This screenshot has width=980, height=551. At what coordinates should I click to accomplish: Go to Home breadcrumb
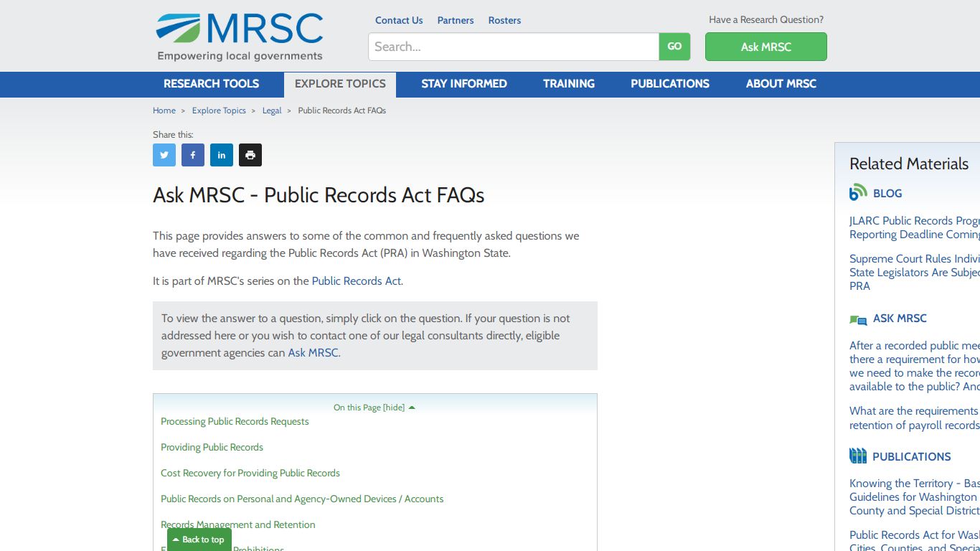tap(164, 110)
